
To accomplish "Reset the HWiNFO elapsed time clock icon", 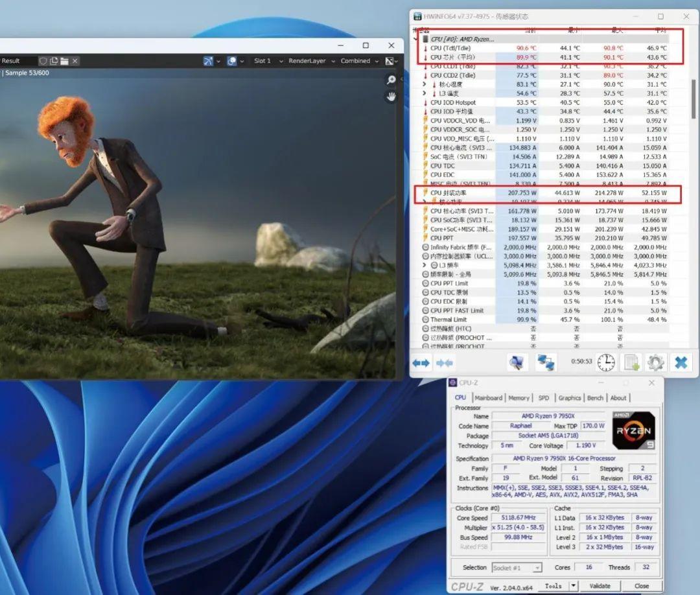I will tap(606, 362).
